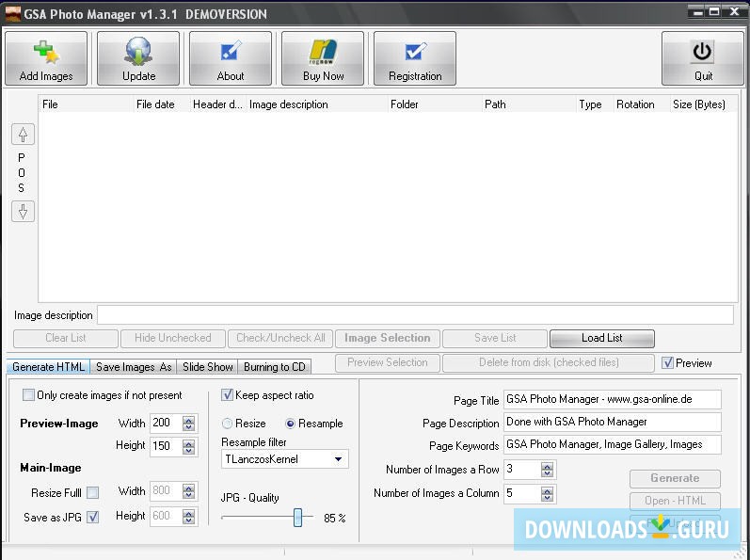Click the Image description input field
This screenshot has height=560, width=750.
(415, 315)
